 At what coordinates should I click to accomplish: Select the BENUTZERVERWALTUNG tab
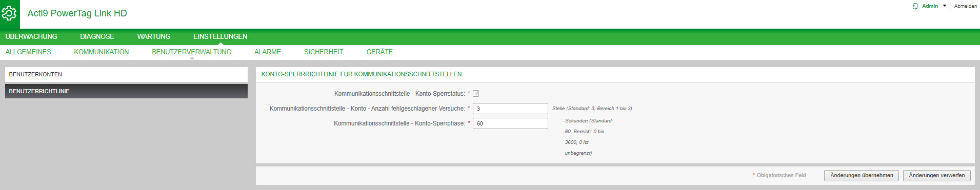[192, 52]
